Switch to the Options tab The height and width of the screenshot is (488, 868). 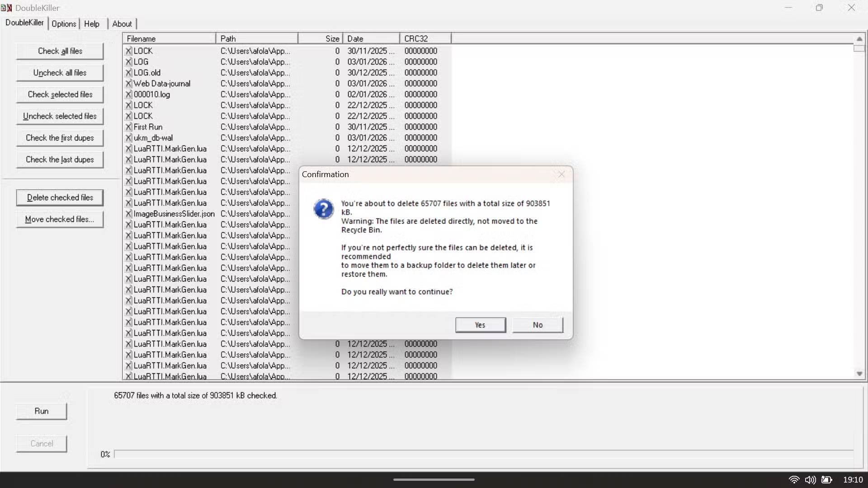[64, 24]
